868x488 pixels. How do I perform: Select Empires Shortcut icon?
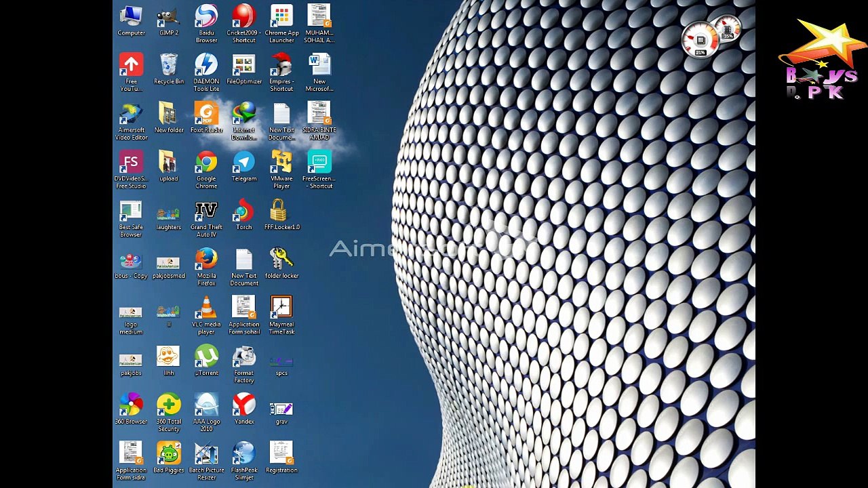click(x=281, y=73)
